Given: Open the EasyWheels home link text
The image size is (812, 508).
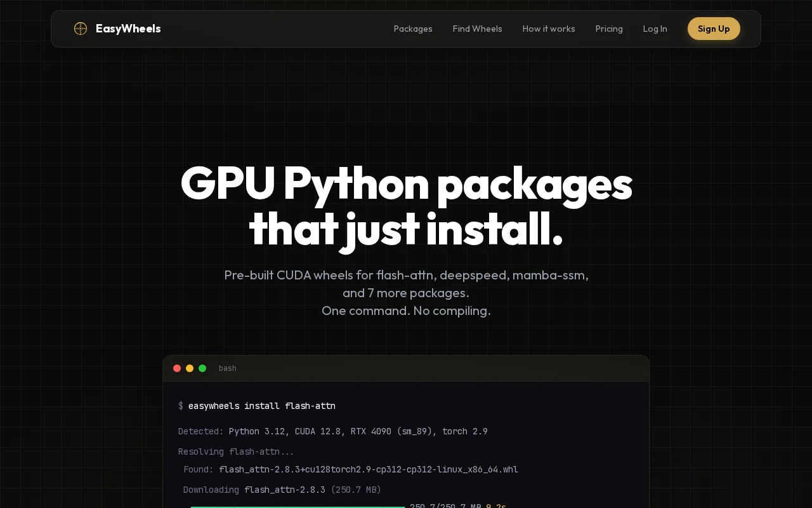Looking at the screenshot, I should tap(128, 29).
